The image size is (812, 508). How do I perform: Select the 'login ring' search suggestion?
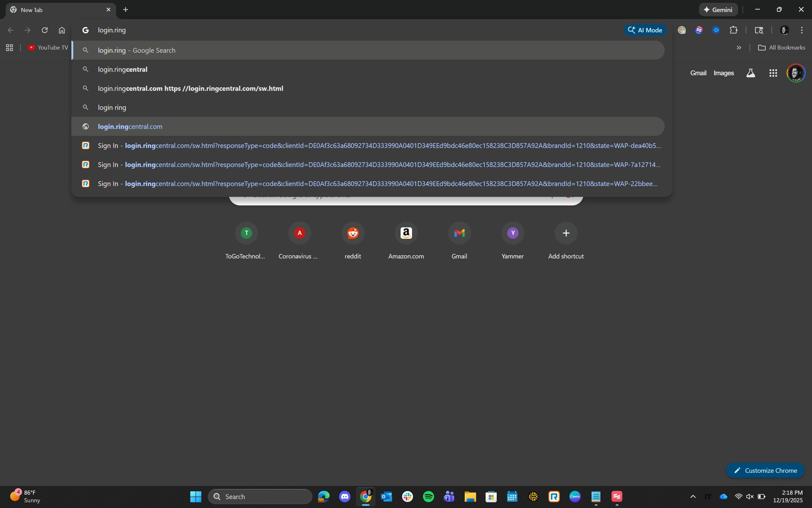pyautogui.click(x=368, y=108)
